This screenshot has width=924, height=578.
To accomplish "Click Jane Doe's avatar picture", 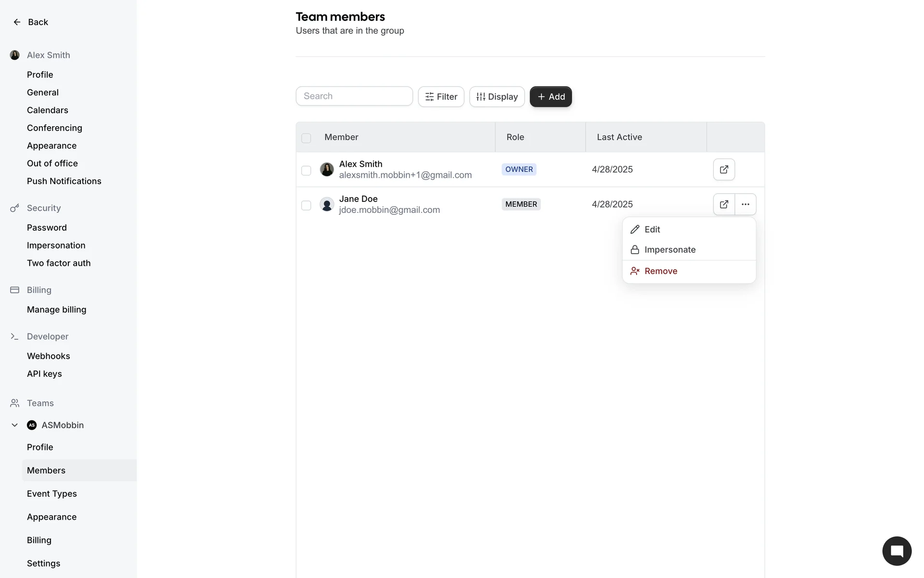I will click(327, 204).
